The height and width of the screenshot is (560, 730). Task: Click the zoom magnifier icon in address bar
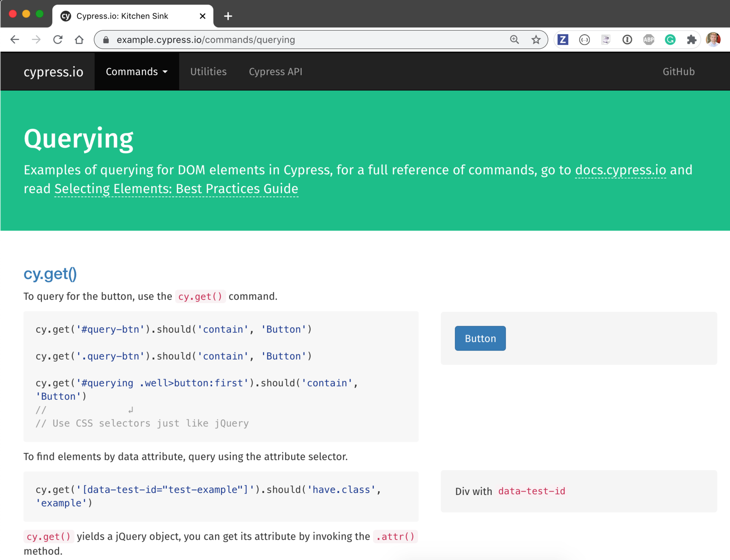click(x=515, y=39)
